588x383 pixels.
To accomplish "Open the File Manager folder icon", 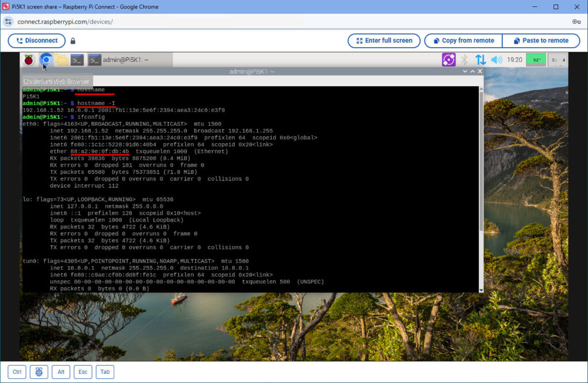I will pos(62,60).
